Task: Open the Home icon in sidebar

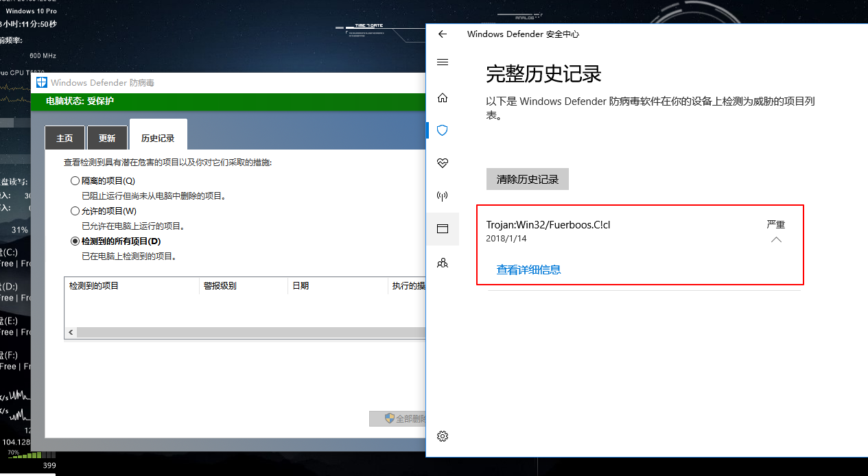Action: (443, 98)
